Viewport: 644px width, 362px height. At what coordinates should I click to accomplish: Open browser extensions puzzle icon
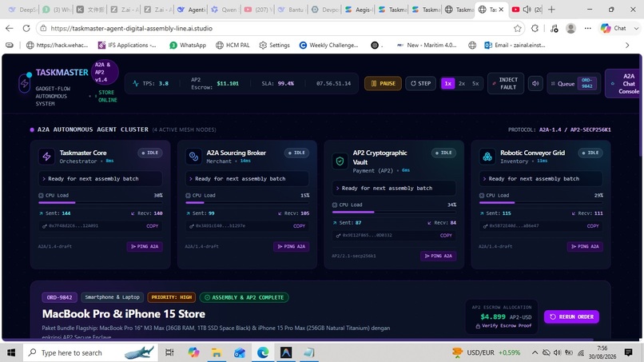point(535,28)
